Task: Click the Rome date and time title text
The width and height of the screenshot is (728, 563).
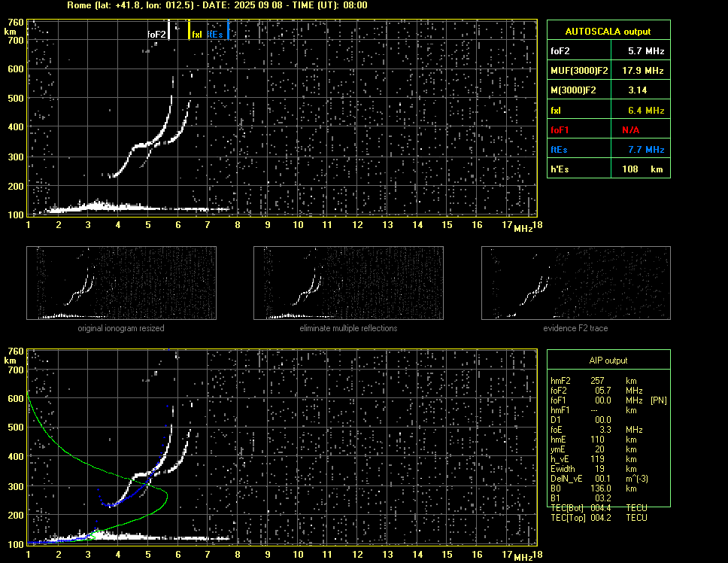Action: click(x=217, y=5)
